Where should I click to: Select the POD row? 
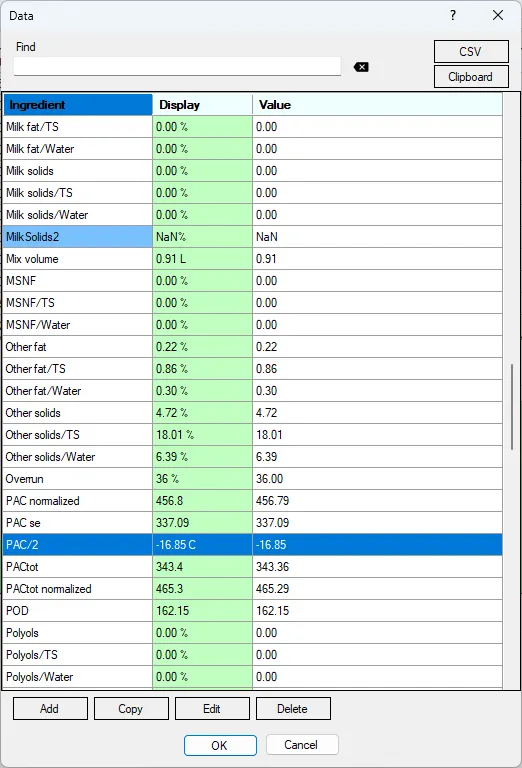[253, 611]
